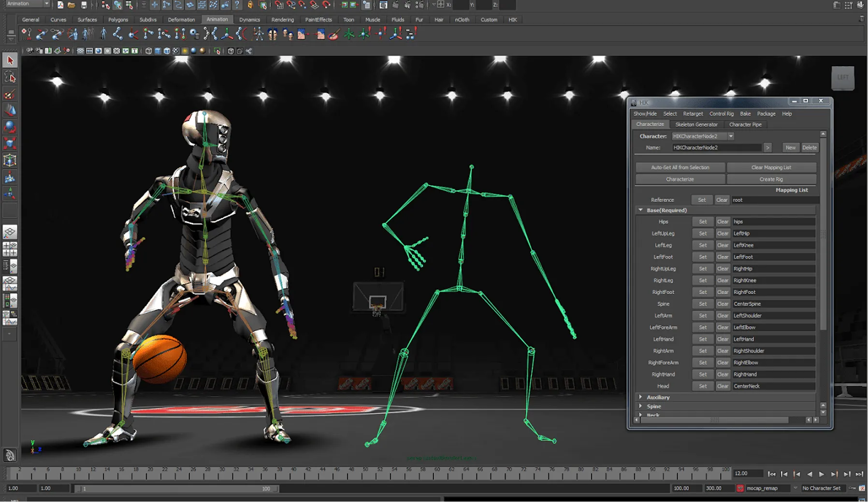The image size is (868, 502).
Task: Switch to the Skeleton Generator tab
Action: pos(696,124)
